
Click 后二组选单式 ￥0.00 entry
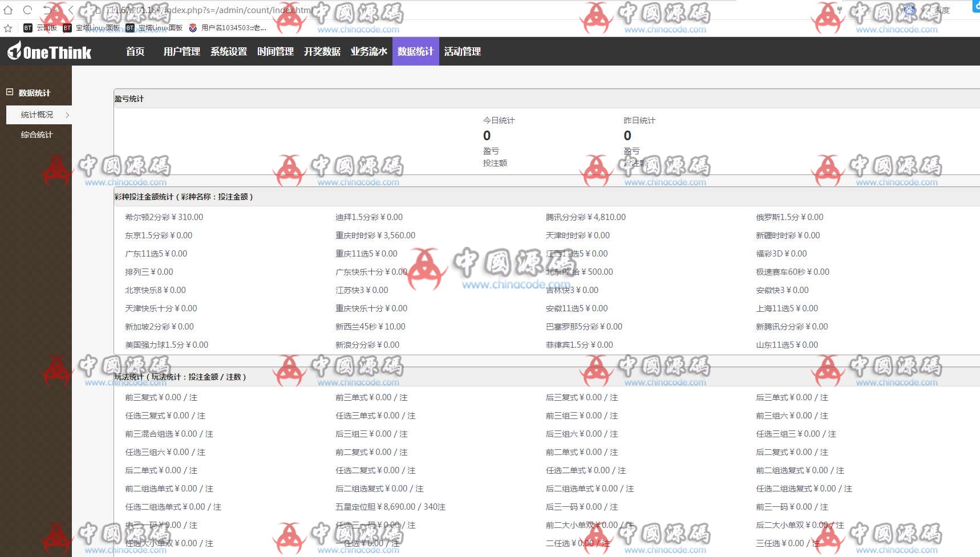point(590,489)
